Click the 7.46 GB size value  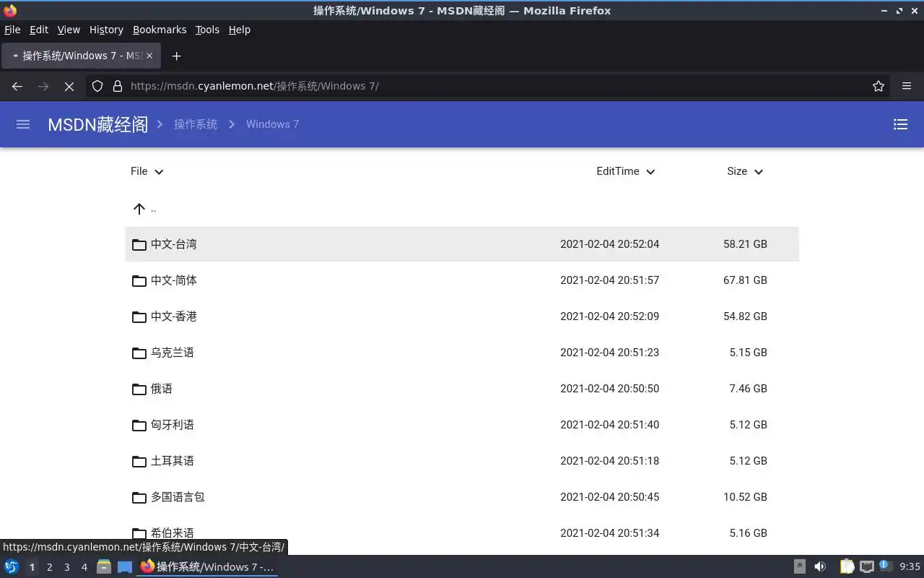pos(748,389)
